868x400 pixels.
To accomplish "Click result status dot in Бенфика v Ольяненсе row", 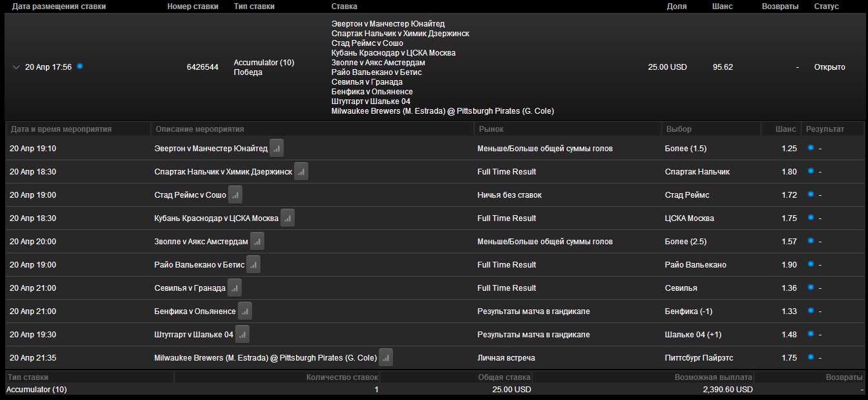I will coord(810,311).
